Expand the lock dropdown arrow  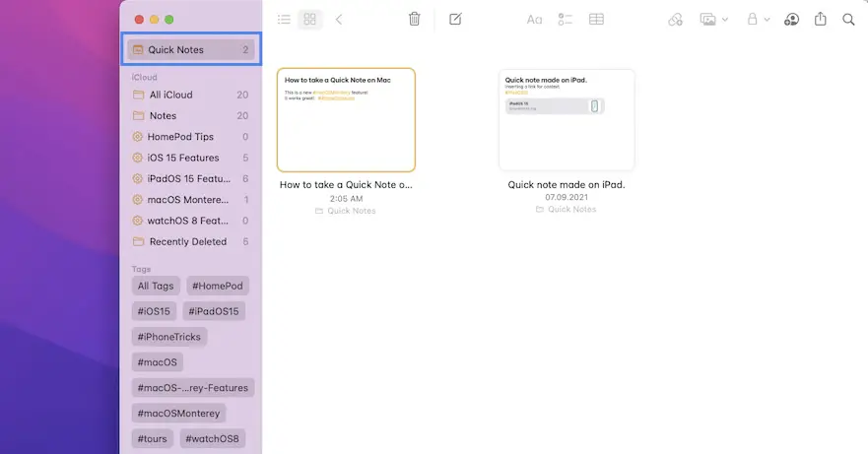coord(767,20)
